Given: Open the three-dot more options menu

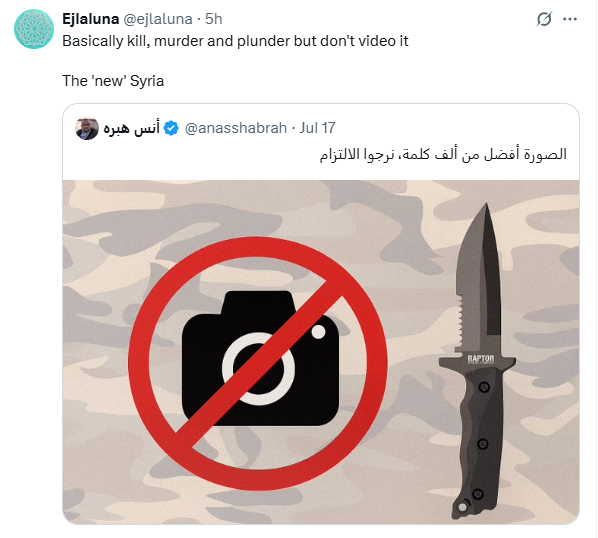Looking at the screenshot, I should [x=570, y=19].
